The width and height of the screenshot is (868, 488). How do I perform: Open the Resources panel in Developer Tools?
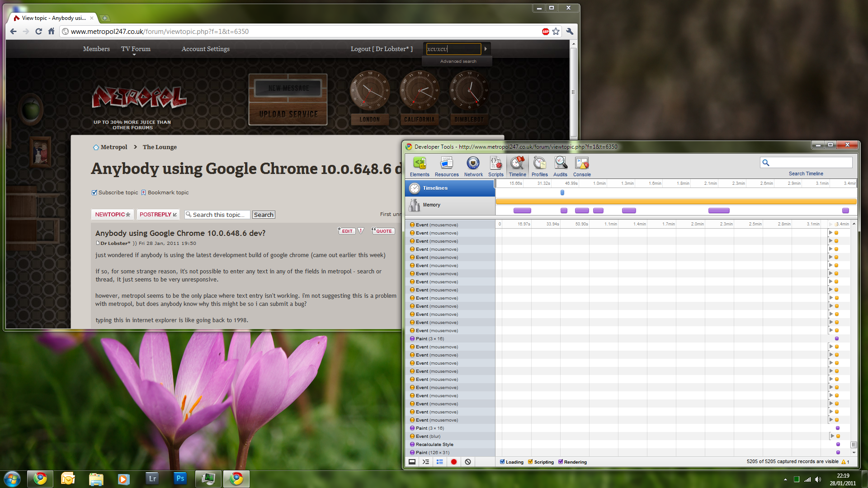(447, 166)
